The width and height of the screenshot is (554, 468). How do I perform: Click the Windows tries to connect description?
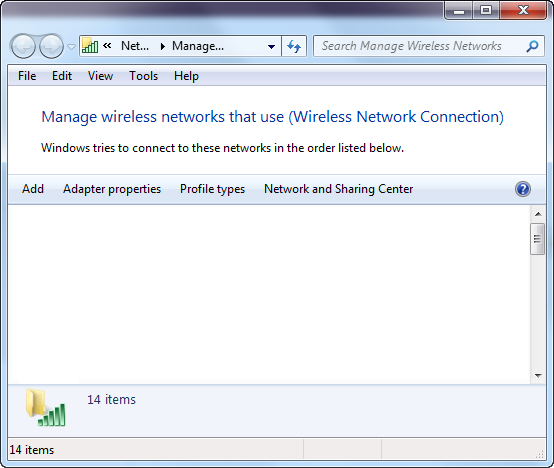[222, 148]
